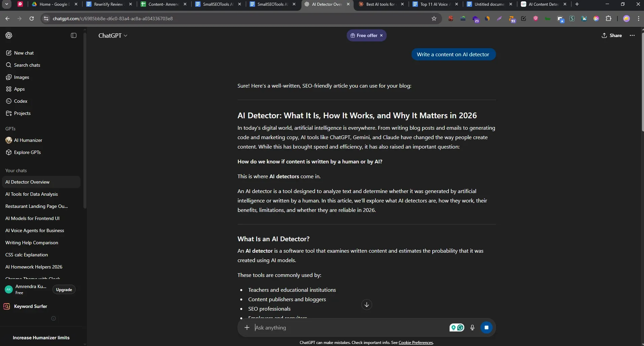
Task: Toggle the Grammarly widget in composer
Action: 457,327
